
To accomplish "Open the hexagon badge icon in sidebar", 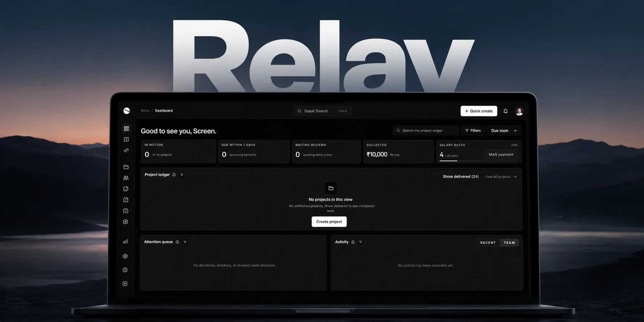I will (125, 270).
